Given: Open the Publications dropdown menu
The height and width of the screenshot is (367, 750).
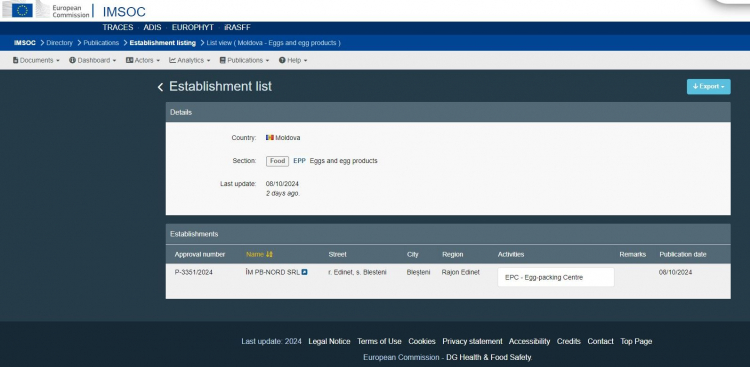Looking at the screenshot, I should [244, 60].
